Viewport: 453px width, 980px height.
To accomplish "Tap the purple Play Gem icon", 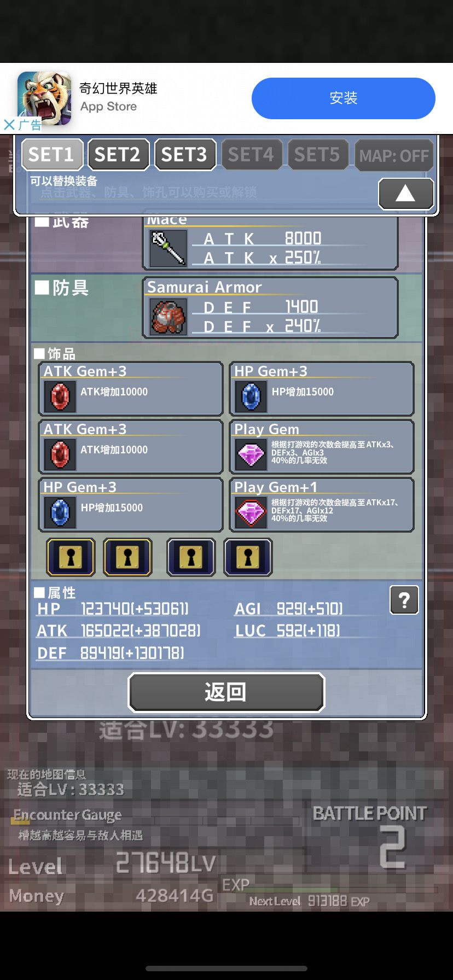I will 251,454.
